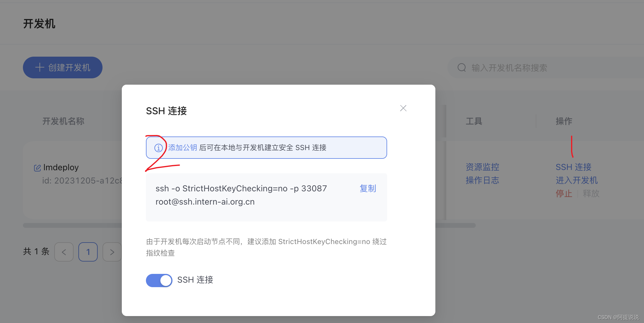Click the plus icon on 创建开发机 button
This screenshot has width=644, height=323.
click(x=40, y=67)
